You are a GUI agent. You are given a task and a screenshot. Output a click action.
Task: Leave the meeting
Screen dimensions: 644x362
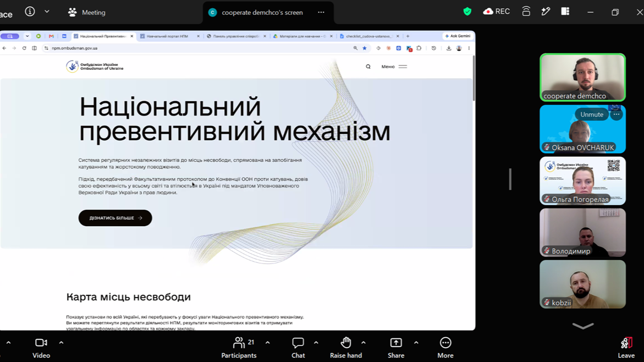(626, 348)
